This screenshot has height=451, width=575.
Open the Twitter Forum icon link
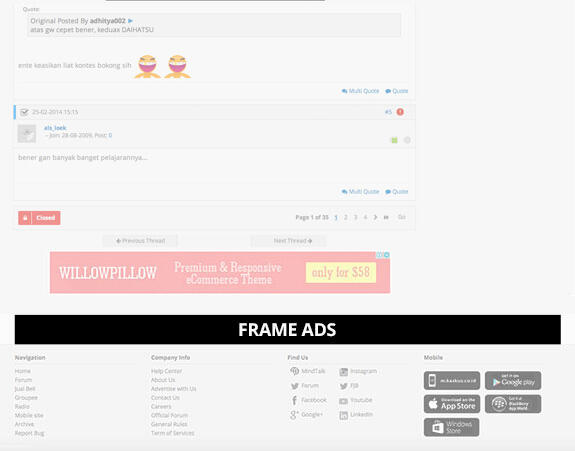[x=295, y=386]
